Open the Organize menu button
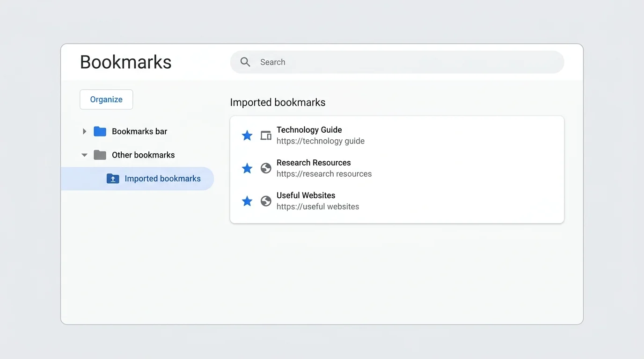The image size is (644, 359). click(106, 100)
